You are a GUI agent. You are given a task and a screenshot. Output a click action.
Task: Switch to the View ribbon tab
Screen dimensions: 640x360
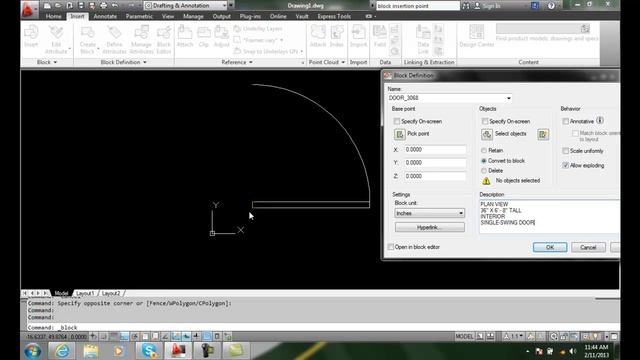click(168, 16)
